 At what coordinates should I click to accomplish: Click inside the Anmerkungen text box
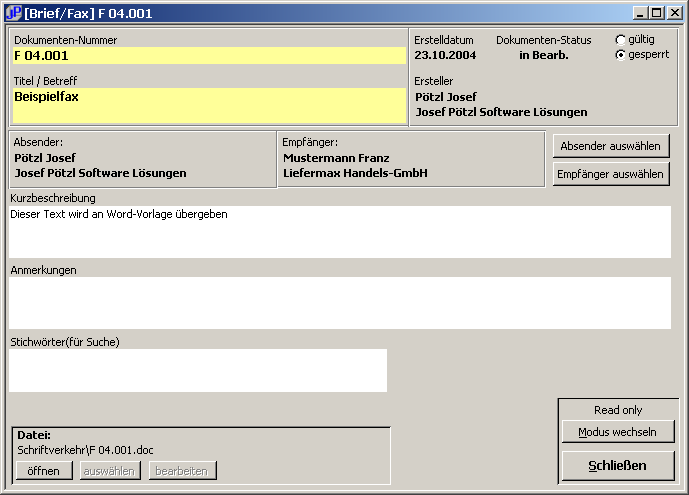(x=340, y=302)
